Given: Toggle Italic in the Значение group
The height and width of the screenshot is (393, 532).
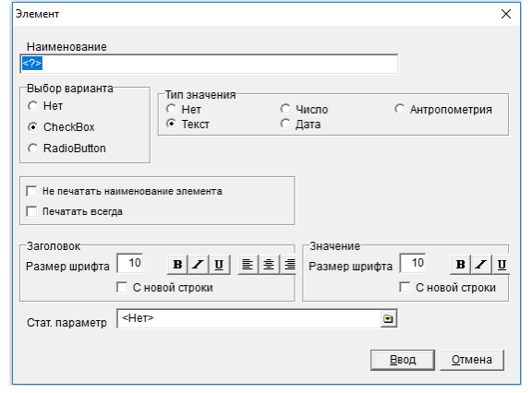Looking at the screenshot, I should coord(481,265).
